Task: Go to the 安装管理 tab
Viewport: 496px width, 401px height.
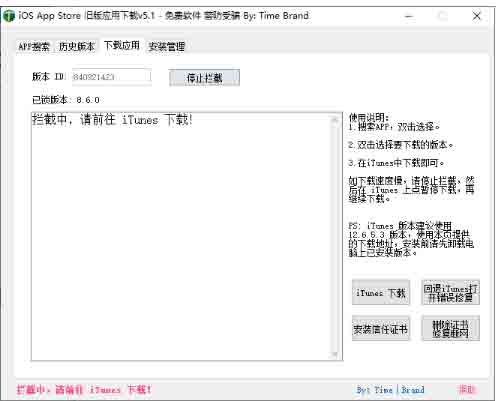Action: coord(167,46)
